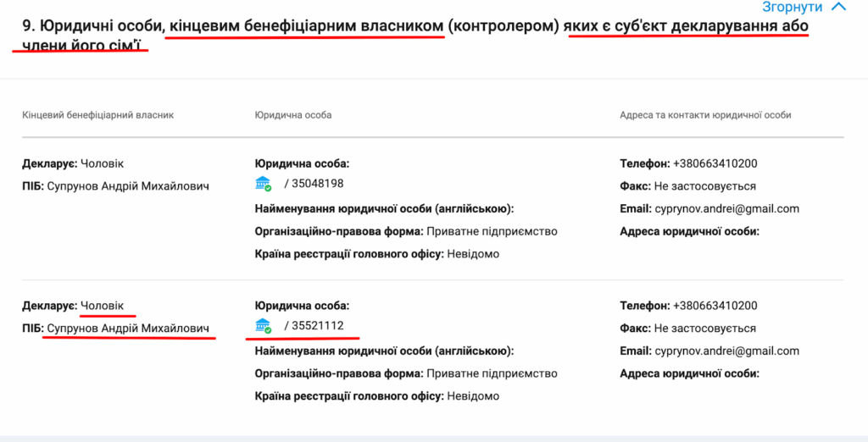Click the Кінцевий бенефіціарний власник column header
This screenshot has height=442, width=868.
(97, 115)
